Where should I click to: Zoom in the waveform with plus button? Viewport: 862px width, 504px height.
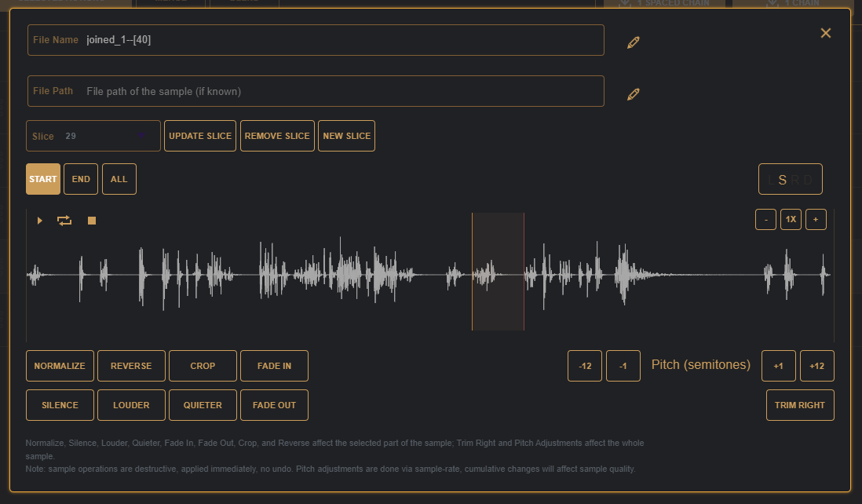coord(816,220)
